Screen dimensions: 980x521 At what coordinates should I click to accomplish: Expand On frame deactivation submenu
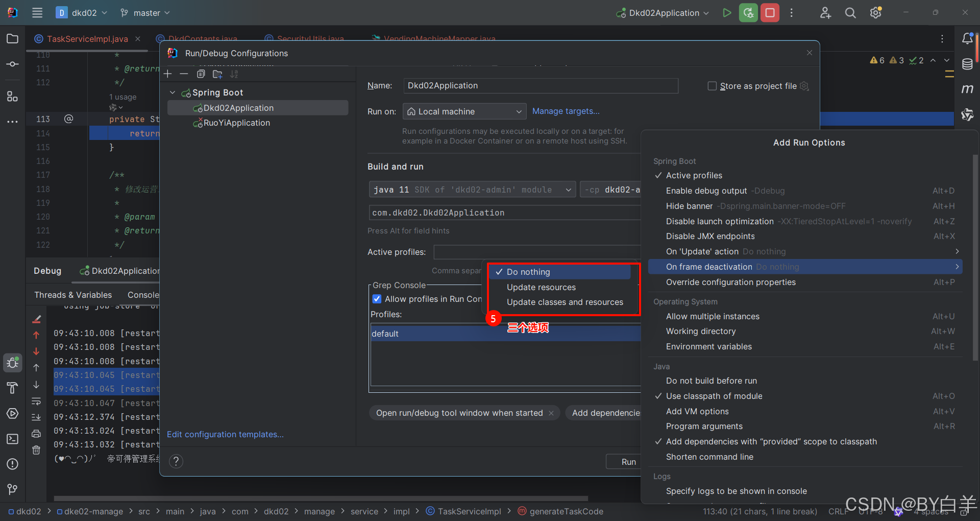tap(805, 267)
